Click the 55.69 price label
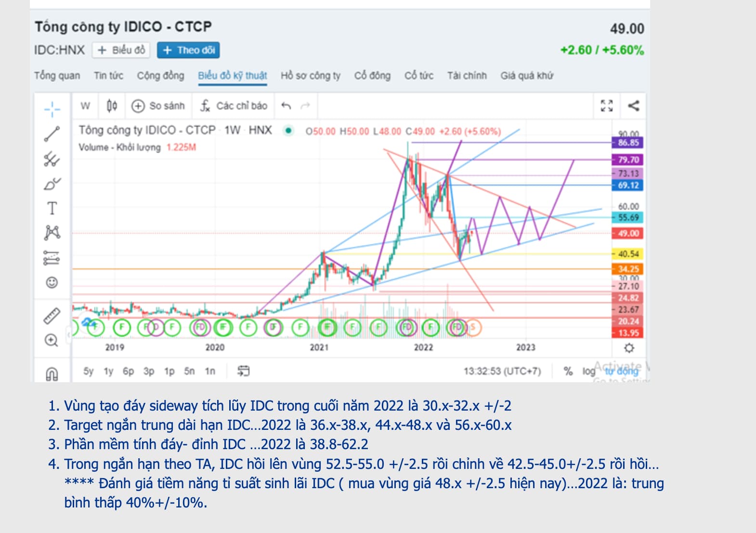 pos(628,217)
